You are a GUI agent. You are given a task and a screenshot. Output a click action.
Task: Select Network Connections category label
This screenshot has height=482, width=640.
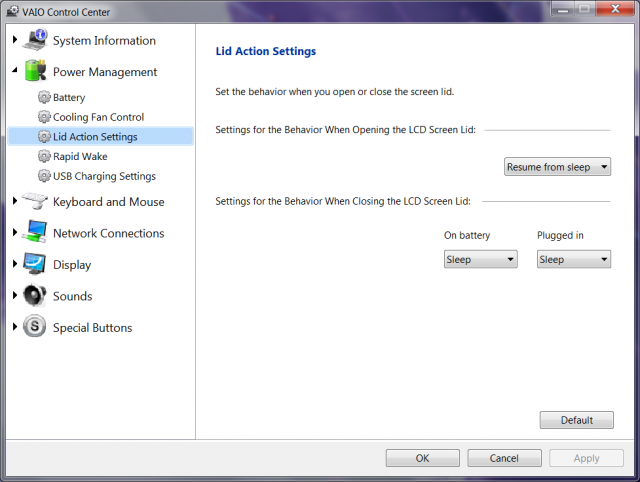(109, 233)
